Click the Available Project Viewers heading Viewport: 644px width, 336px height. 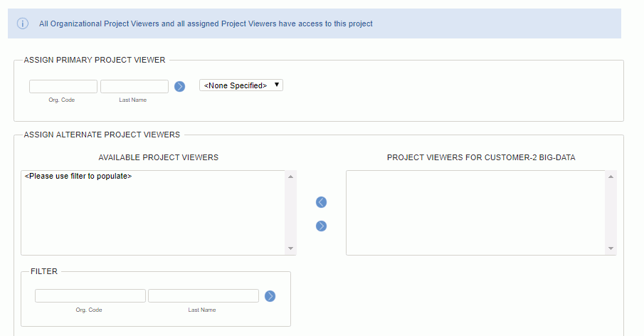158,157
